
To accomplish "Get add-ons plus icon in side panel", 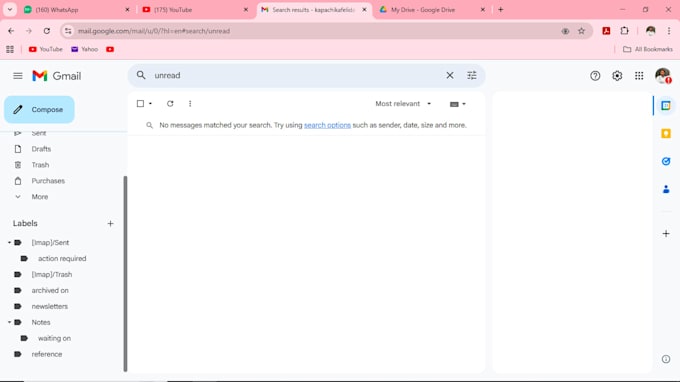I will coord(666,234).
